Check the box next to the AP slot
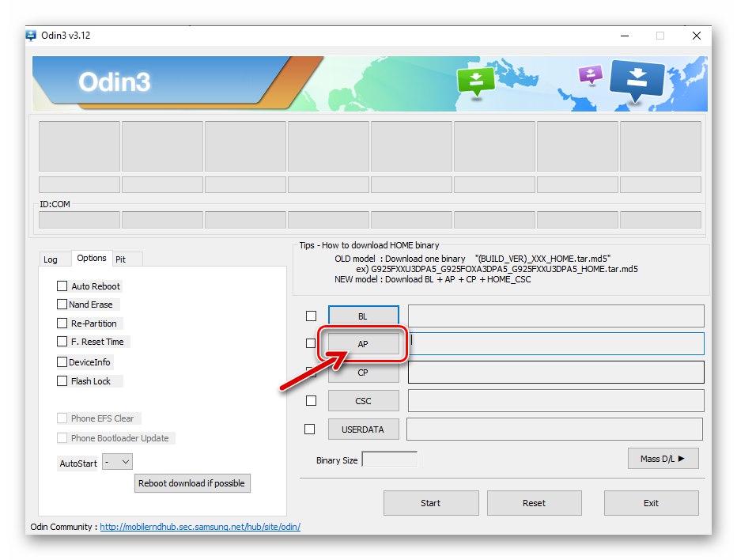Viewport: 737px width, 560px height. (x=311, y=343)
